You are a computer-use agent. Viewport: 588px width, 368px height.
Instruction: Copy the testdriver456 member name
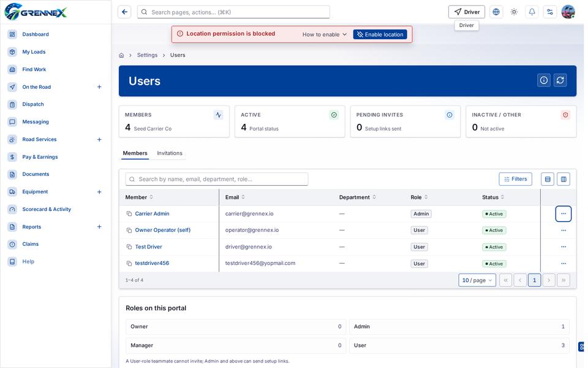pos(129,264)
